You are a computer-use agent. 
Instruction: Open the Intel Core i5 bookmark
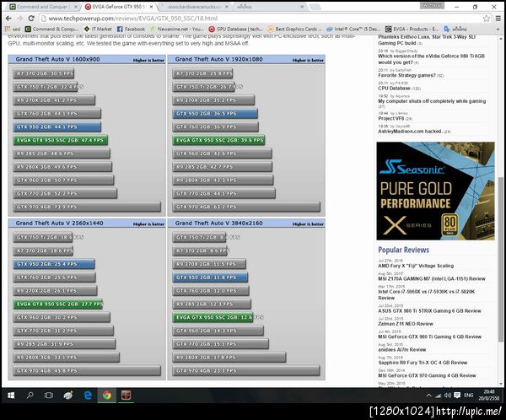(353, 29)
